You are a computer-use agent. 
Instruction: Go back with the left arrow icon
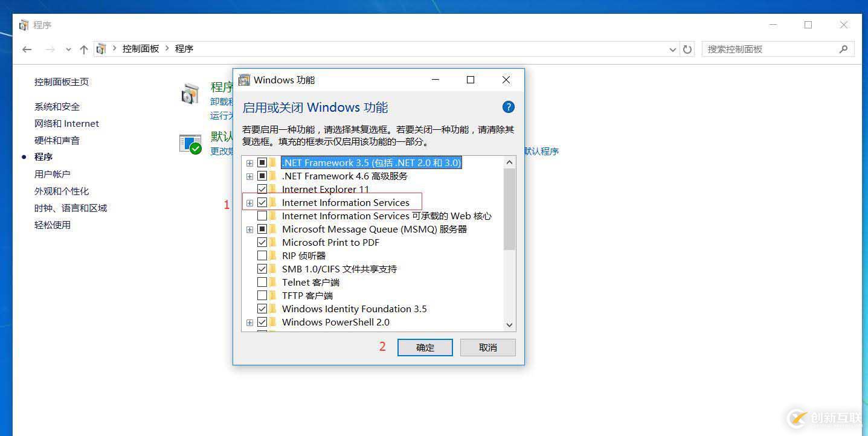pos(27,50)
